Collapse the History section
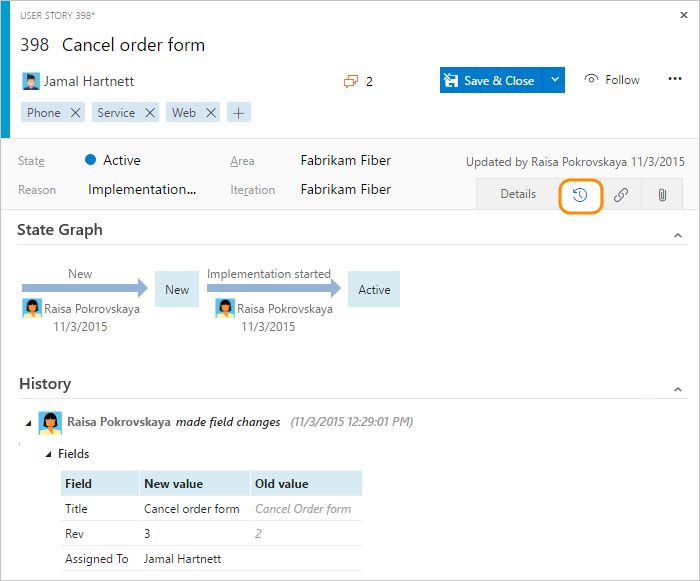700x581 pixels. point(678,389)
